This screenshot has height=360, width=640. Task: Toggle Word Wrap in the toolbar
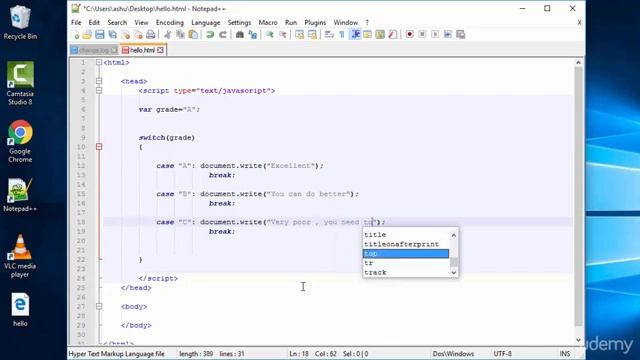pyautogui.click(x=329, y=35)
